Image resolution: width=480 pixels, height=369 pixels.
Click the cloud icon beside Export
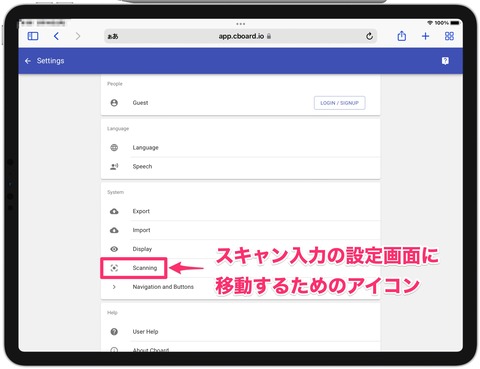114,211
